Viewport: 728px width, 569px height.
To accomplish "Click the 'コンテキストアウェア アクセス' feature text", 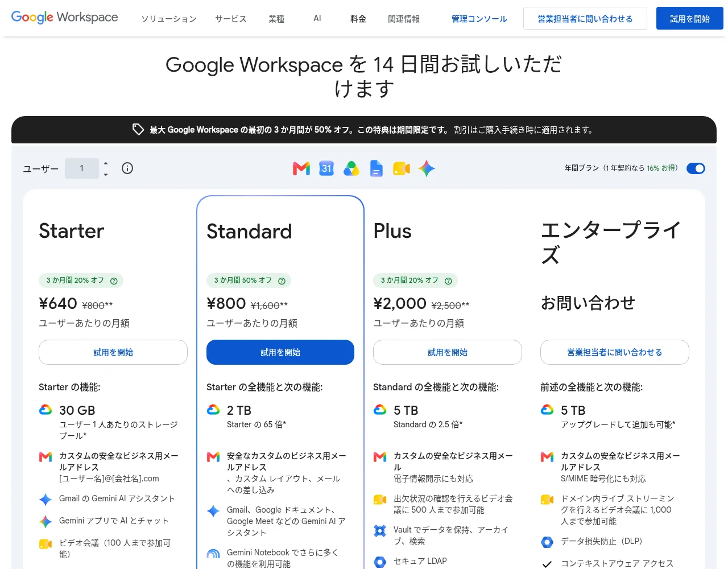I will tap(617, 563).
